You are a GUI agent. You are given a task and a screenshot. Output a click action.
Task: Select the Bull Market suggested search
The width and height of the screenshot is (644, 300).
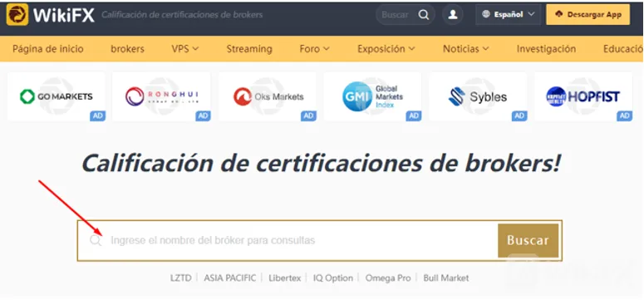pyautogui.click(x=446, y=278)
